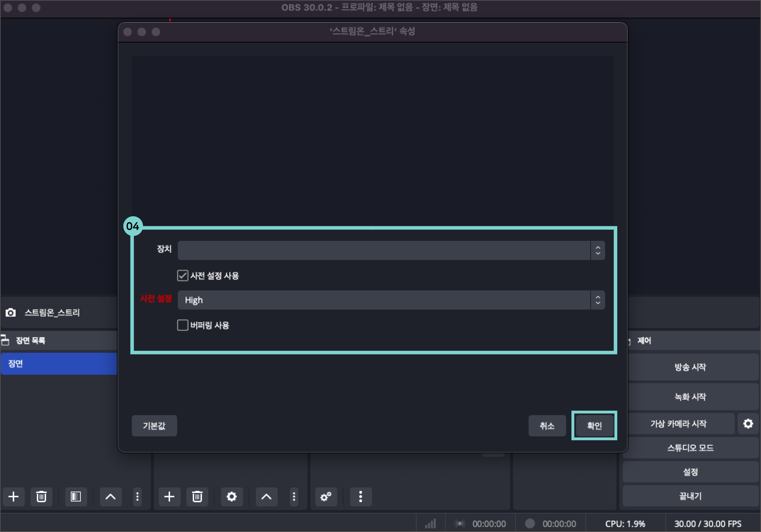Viewport: 761px width, 532px height.
Task: Click the remove scene trash icon
Action: 41,497
